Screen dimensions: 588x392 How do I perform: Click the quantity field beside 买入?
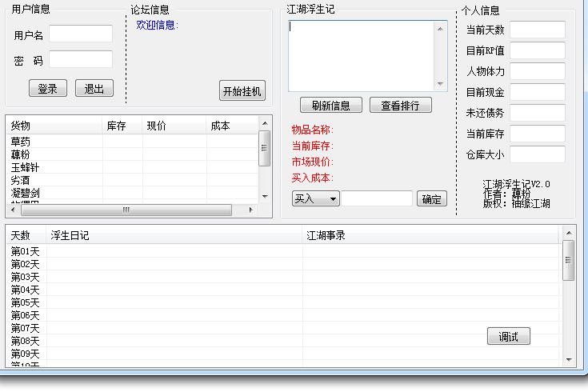coord(377,199)
